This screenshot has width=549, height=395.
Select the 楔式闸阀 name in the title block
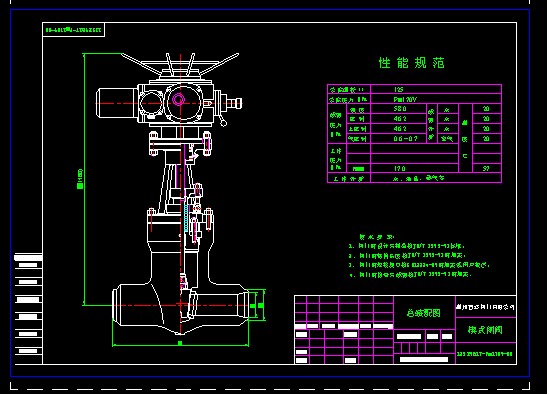pos(485,330)
